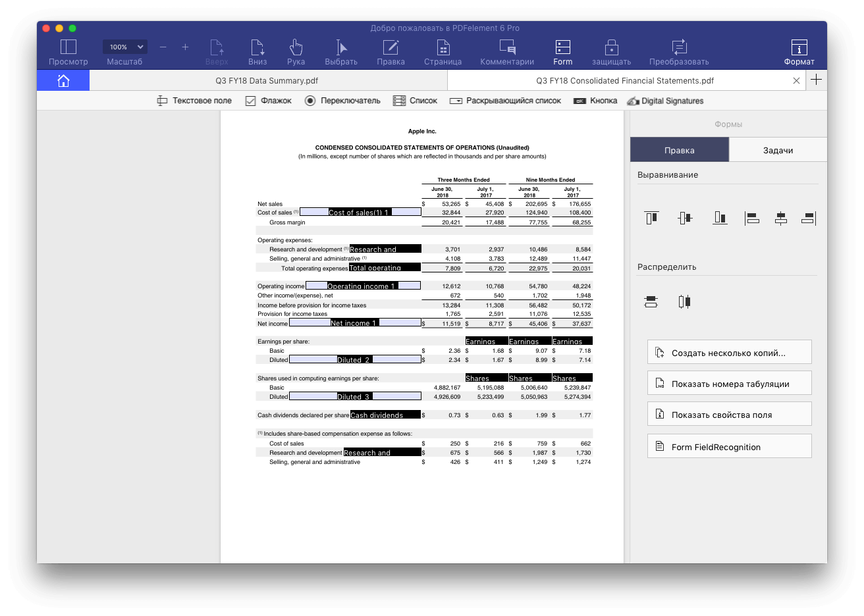864x616 pixels.
Task: Close the Consolidated Financial Statements tab
Action: coord(796,80)
